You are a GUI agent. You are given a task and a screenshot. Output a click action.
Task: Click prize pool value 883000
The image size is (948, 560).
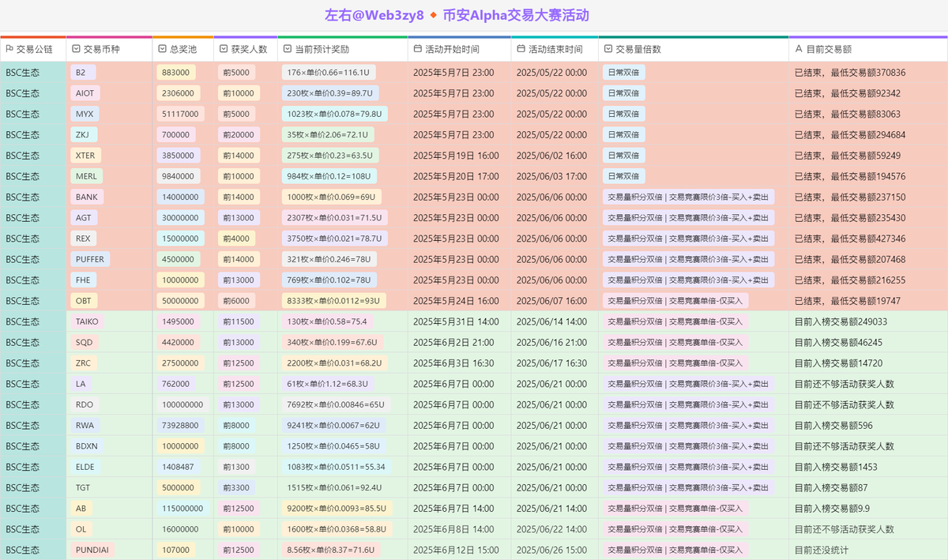coord(175,73)
